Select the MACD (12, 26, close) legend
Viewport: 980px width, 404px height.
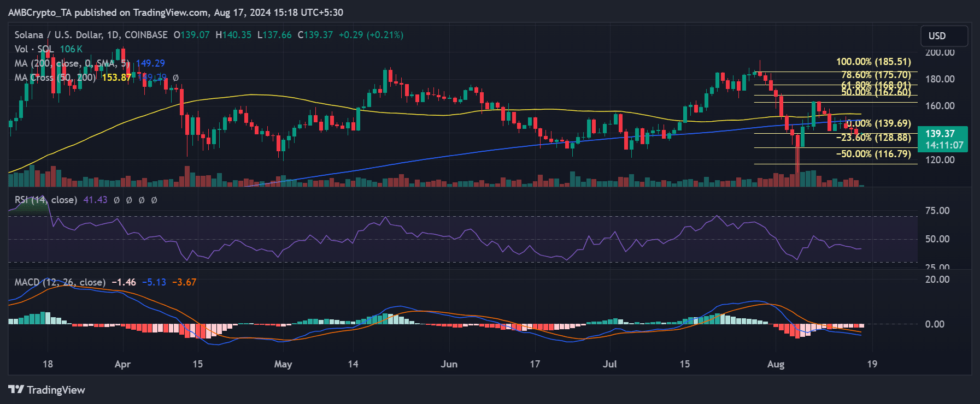pos(60,282)
